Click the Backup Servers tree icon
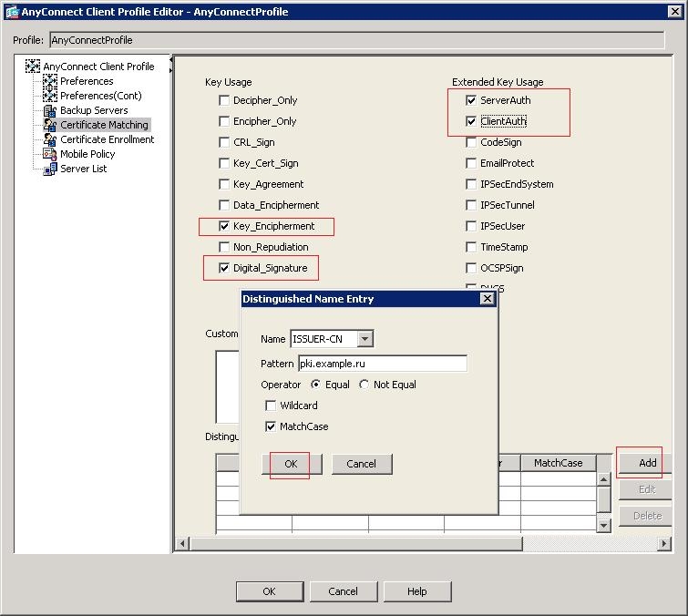 pos(50,110)
